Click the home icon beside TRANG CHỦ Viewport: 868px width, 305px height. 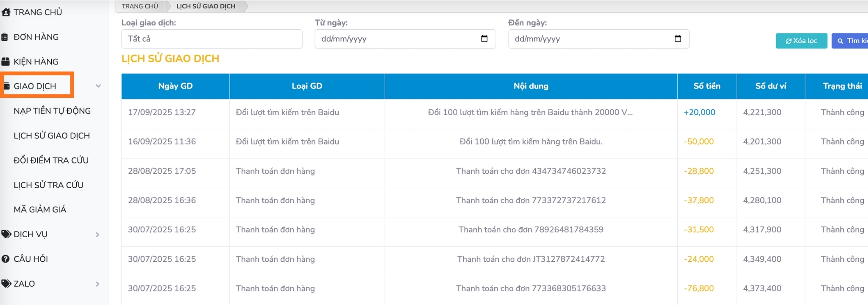6,12
